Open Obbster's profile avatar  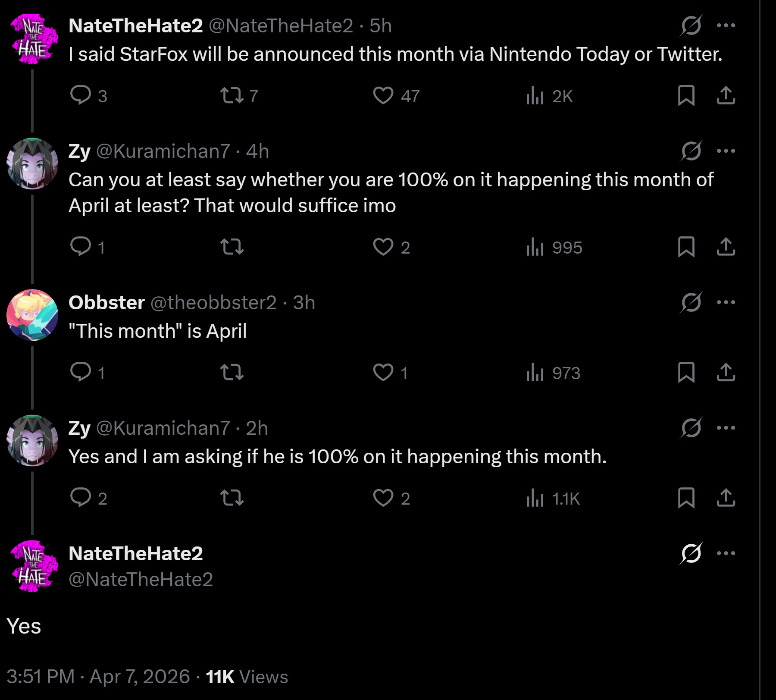32,315
